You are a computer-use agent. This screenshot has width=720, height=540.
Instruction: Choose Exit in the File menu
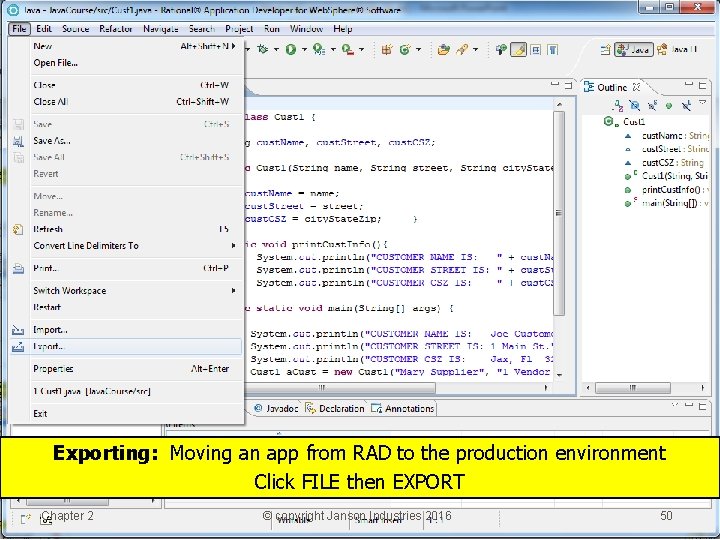pyautogui.click(x=125, y=413)
